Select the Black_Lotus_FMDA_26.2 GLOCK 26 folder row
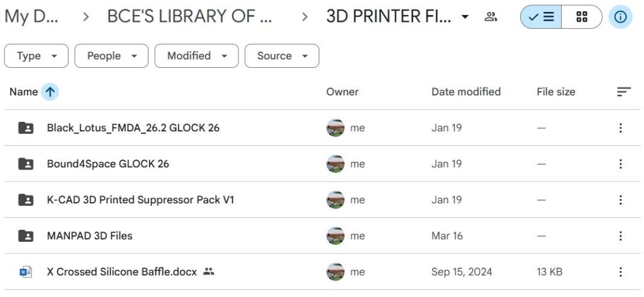Viewport: 644px width, 297px height. click(x=133, y=128)
